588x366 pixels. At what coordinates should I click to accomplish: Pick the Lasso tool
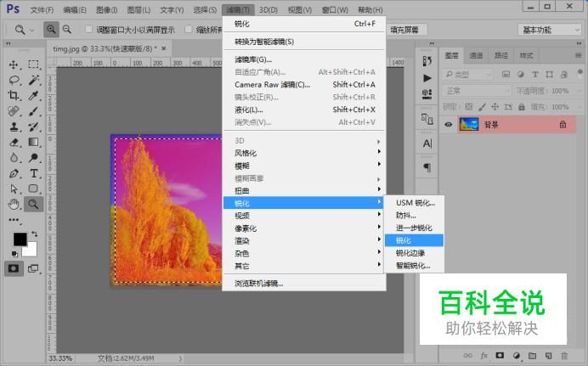tap(14, 80)
